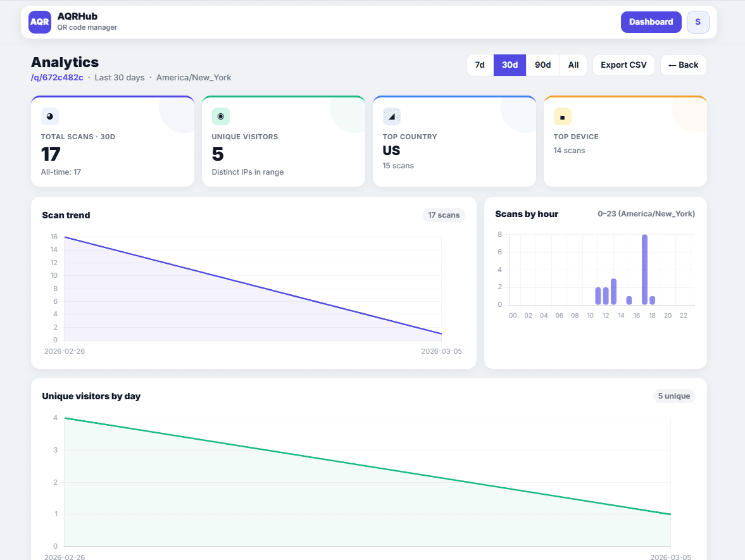The height and width of the screenshot is (560, 745).
Task: Open the Dashboard page
Action: pyautogui.click(x=651, y=22)
